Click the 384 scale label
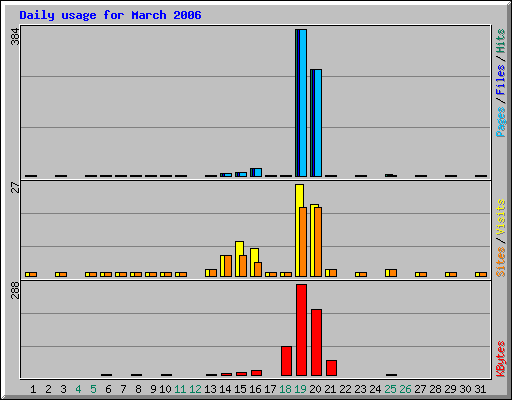512x400 pixels. 15,37
